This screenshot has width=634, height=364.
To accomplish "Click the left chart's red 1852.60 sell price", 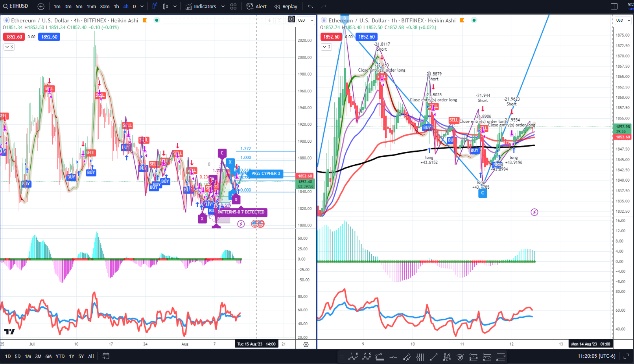I will (14, 37).
